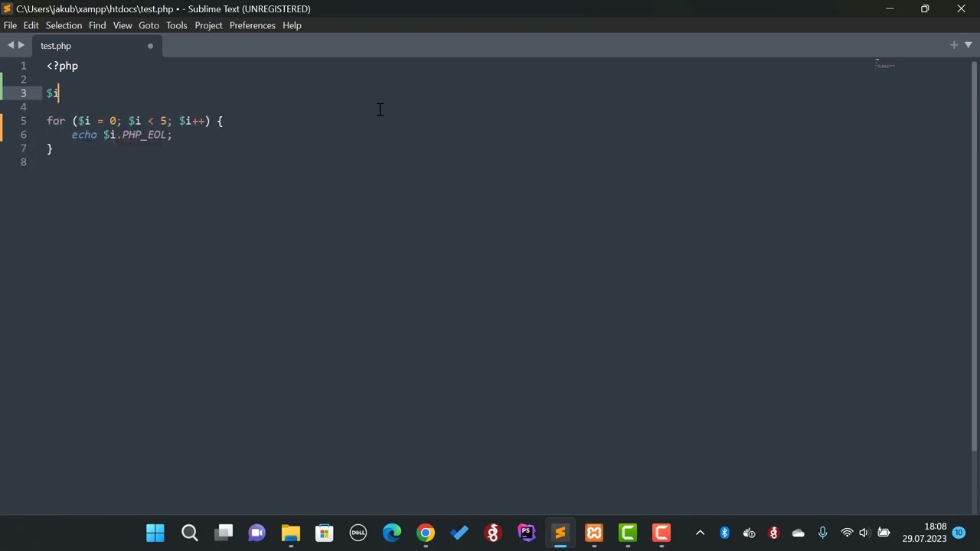The image size is (980, 551).
Task: Open the Help menu
Action: pyautogui.click(x=292, y=25)
